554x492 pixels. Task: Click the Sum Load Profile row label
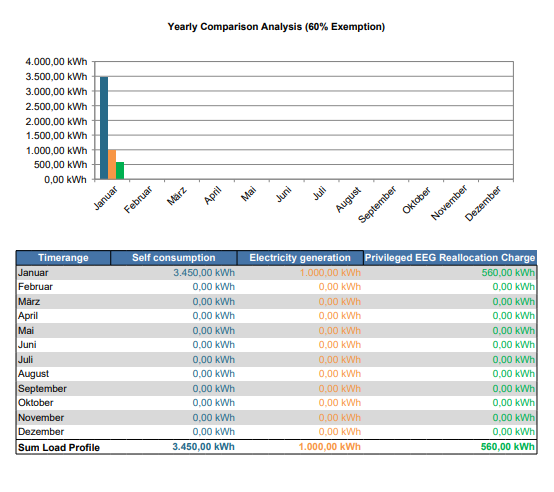(59, 447)
